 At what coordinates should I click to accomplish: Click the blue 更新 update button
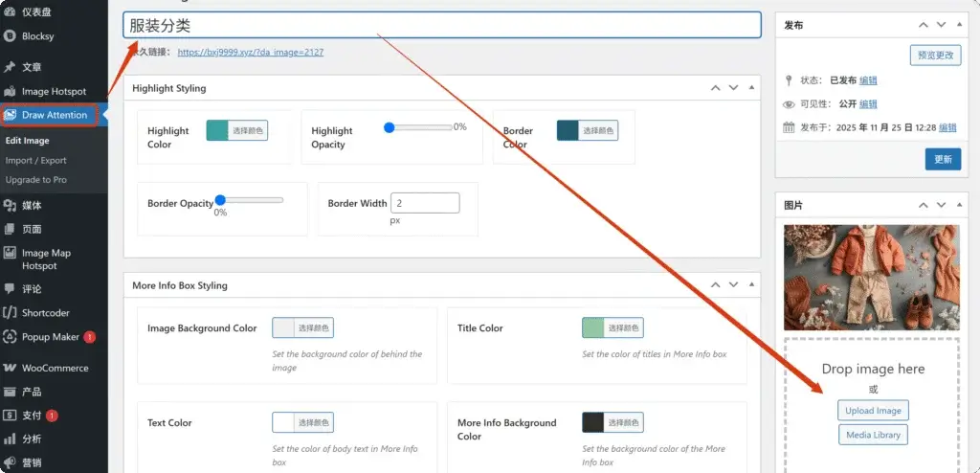[x=943, y=159]
